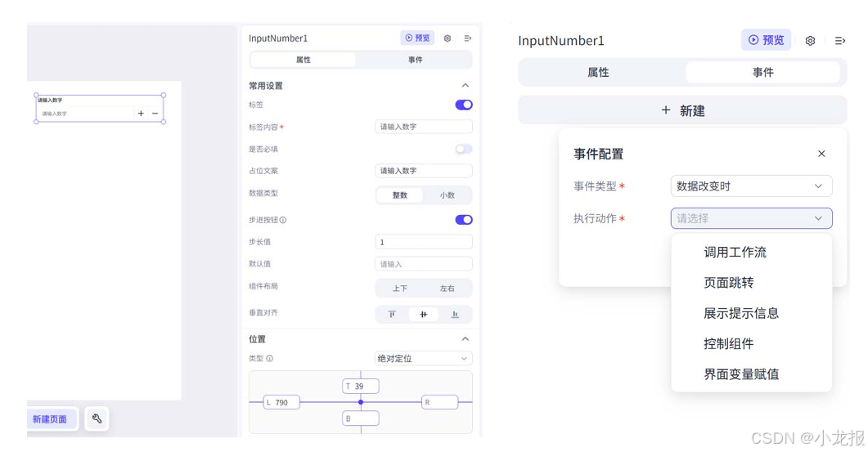Select bottom vertical alignment icon
Viewport: 868px width, 452px height.
[x=455, y=314]
